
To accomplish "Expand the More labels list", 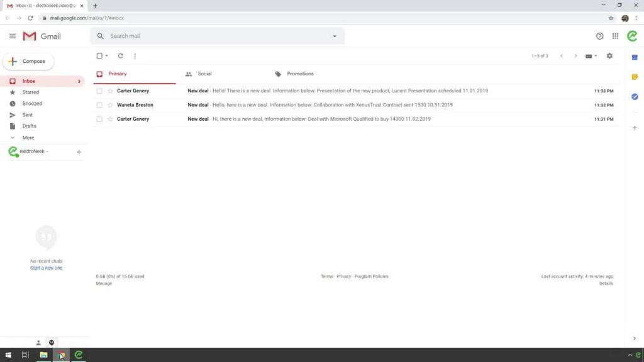I will click(28, 138).
